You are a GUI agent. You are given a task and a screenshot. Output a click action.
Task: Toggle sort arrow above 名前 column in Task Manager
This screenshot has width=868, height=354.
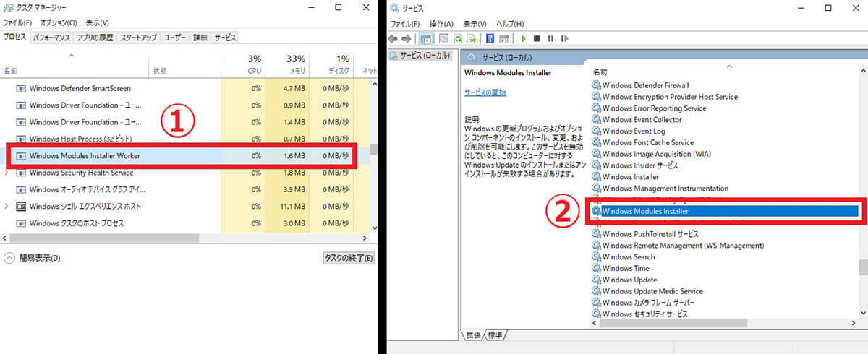(71, 55)
